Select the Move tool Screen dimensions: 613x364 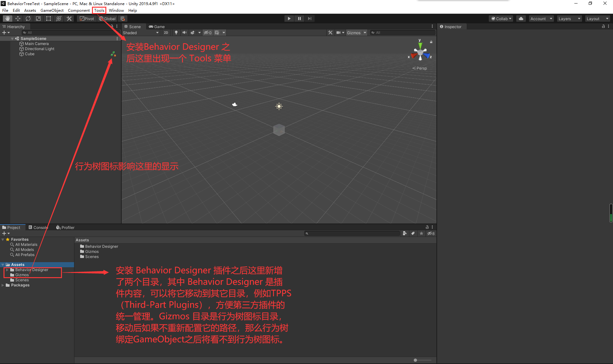18,18
